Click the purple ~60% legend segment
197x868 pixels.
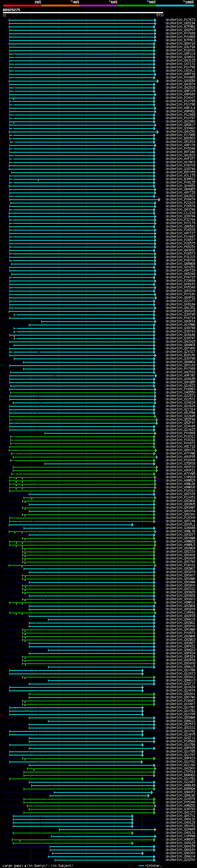(x=99, y=6)
